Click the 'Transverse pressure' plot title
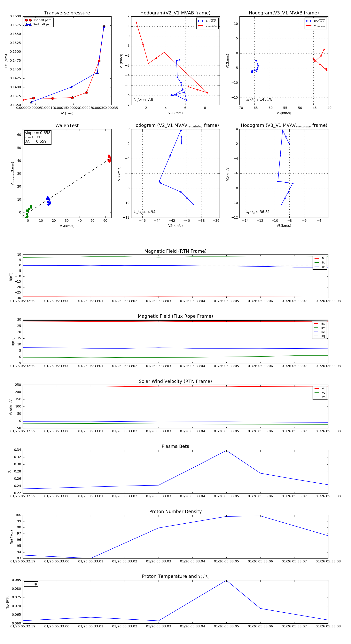The image size is (351, 644). (x=67, y=13)
